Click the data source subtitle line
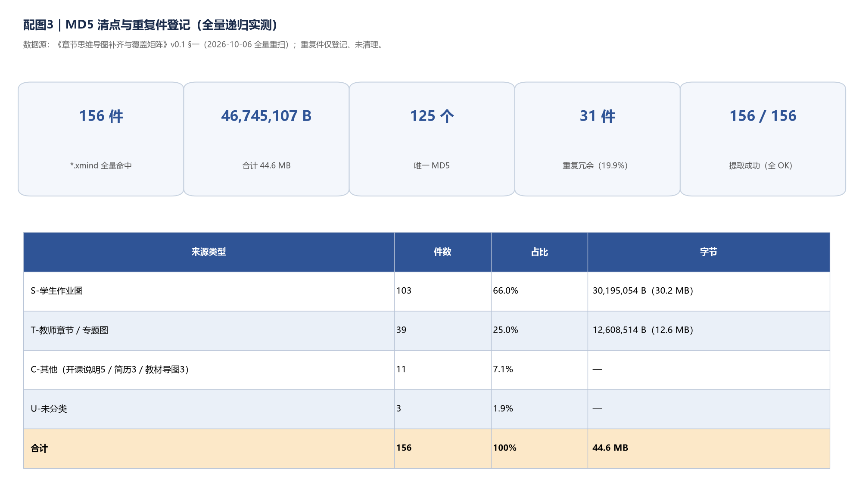853x504 pixels. [x=203, y=45]
